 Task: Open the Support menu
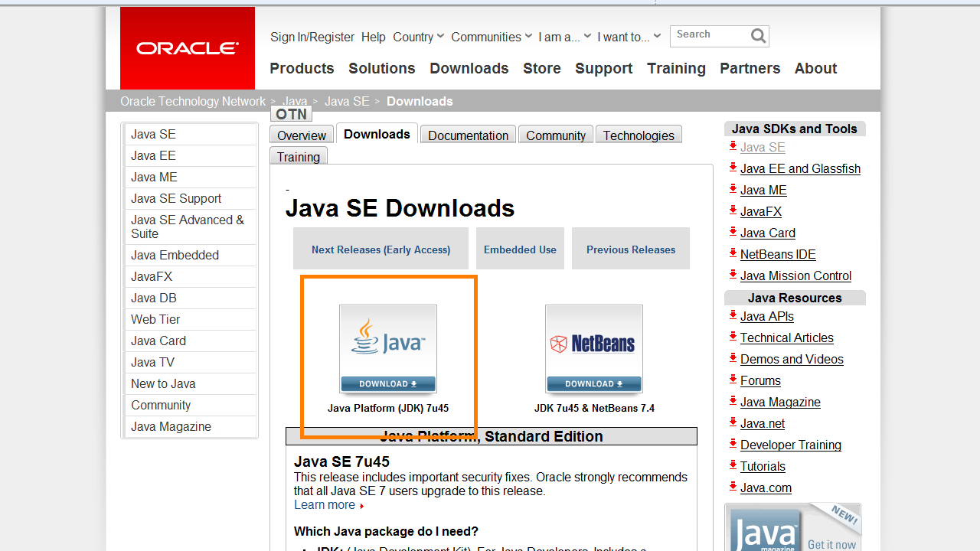tap(604, 68)
